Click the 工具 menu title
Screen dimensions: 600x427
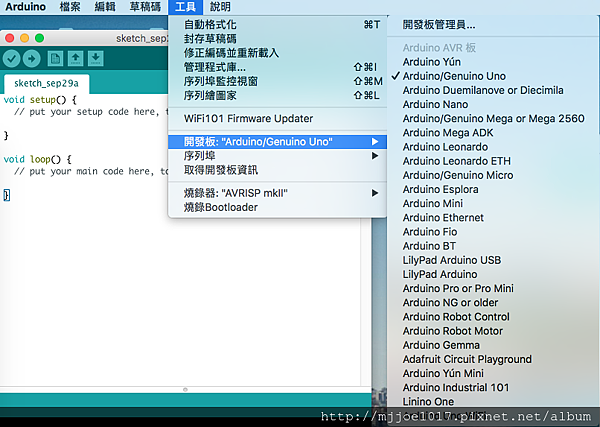(x=185, y=7)
